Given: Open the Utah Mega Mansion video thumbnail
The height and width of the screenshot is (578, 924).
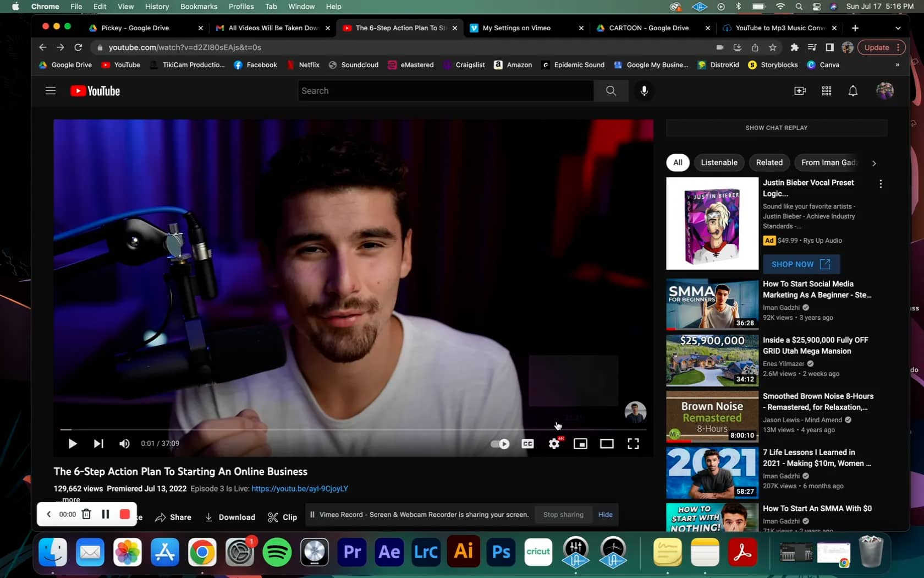Looking at the screenshot, I should tap(712, 361).
